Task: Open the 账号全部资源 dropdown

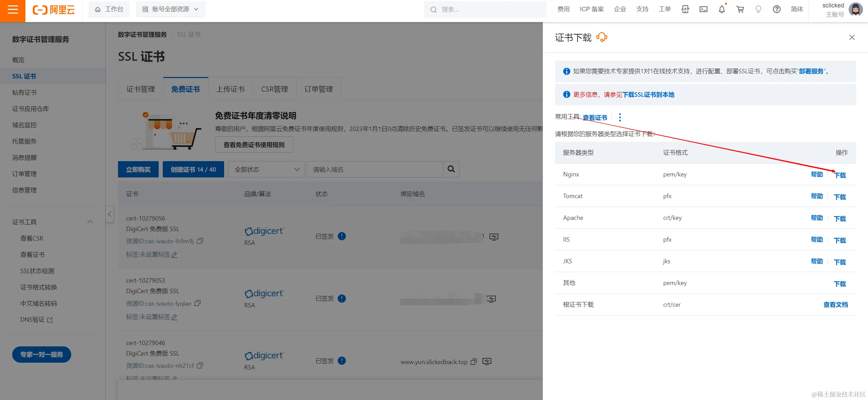Action: (x=171, y=9)
